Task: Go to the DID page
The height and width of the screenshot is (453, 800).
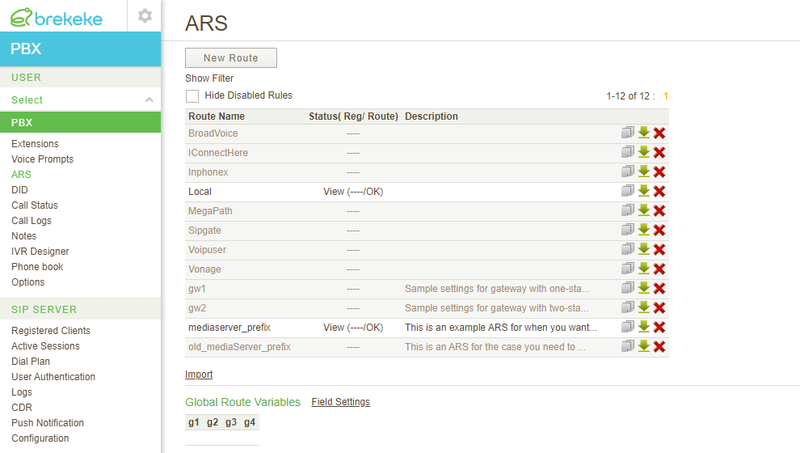Action: tap(19, 190)
